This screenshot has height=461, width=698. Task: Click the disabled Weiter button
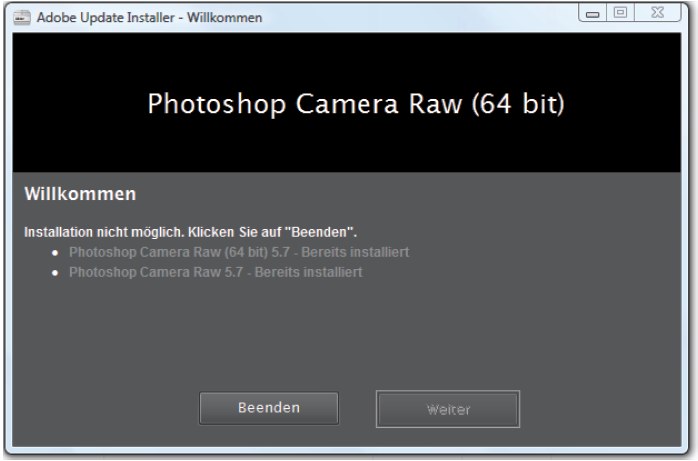448,409
